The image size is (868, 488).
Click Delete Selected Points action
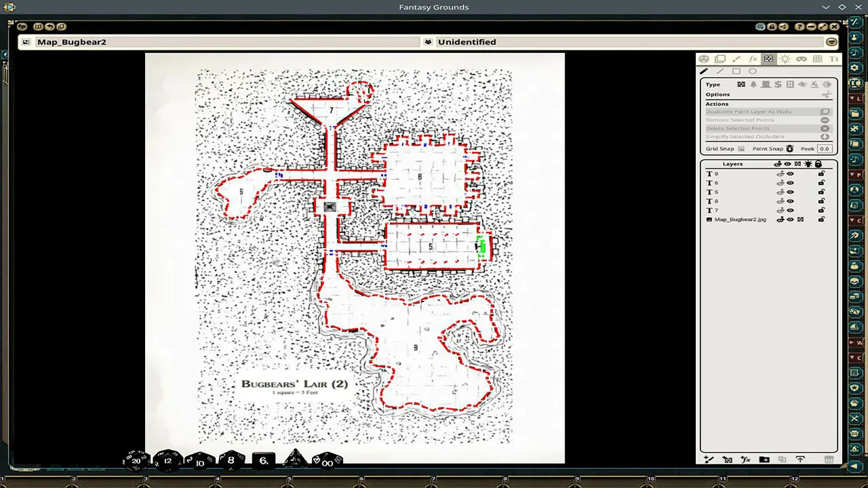pyautogui.click(x=768, y=128)
